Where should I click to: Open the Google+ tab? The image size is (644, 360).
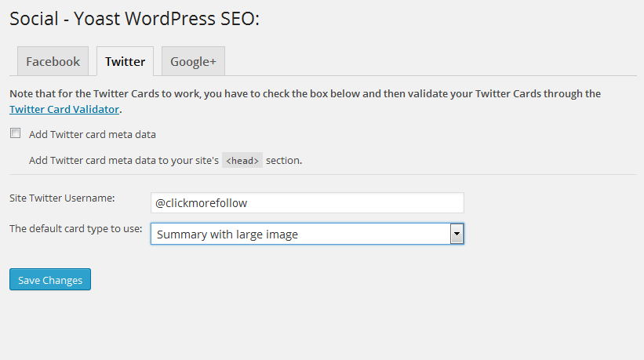[193, 62]
